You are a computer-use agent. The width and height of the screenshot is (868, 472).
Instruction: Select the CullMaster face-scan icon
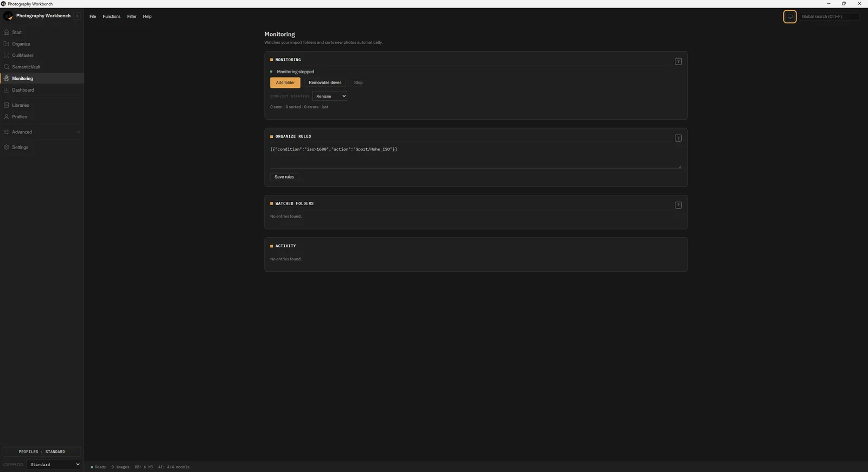[7, 55]
